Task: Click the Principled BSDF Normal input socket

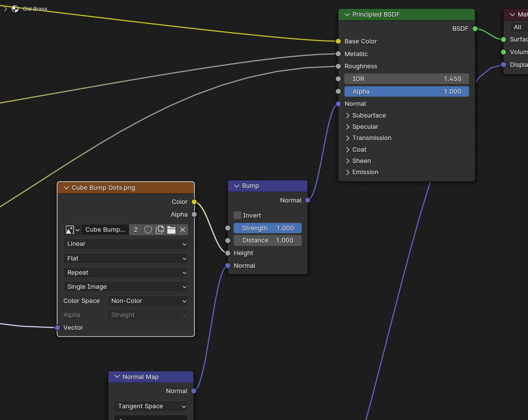Action: pos(338,104)
